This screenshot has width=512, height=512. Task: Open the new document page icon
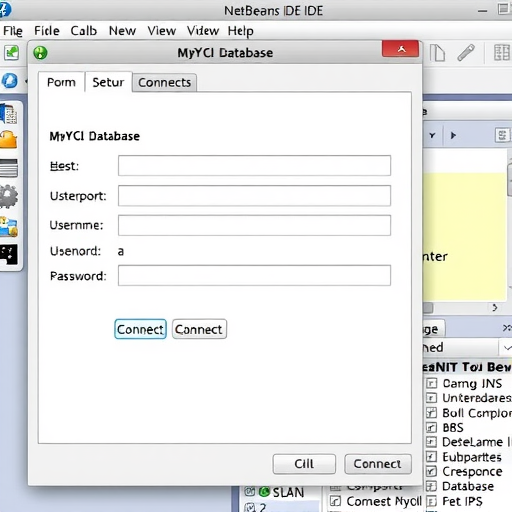point(437,53)
